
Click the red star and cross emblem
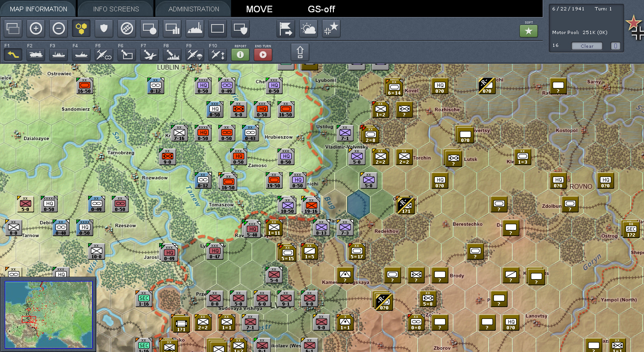635,27
